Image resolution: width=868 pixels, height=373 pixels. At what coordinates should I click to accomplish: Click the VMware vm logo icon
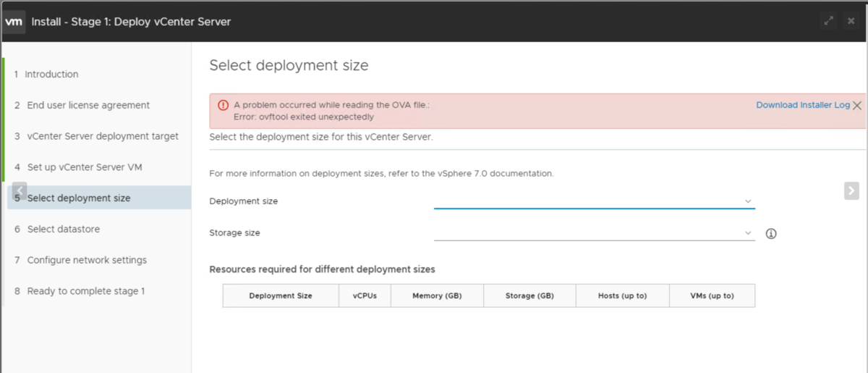tap(14, 22)
